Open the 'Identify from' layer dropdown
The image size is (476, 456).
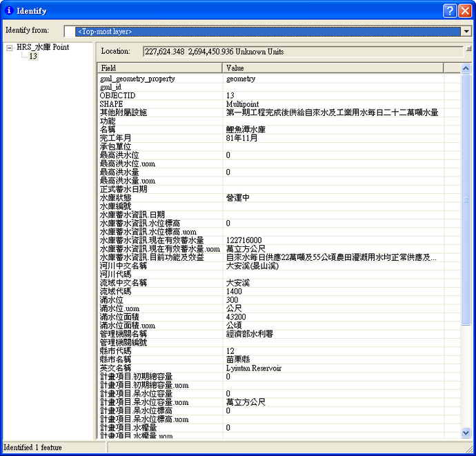click(466, 31)
